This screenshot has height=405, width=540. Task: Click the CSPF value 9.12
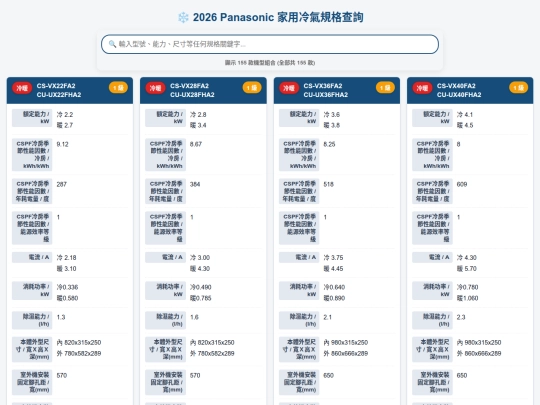pos(62,144)
